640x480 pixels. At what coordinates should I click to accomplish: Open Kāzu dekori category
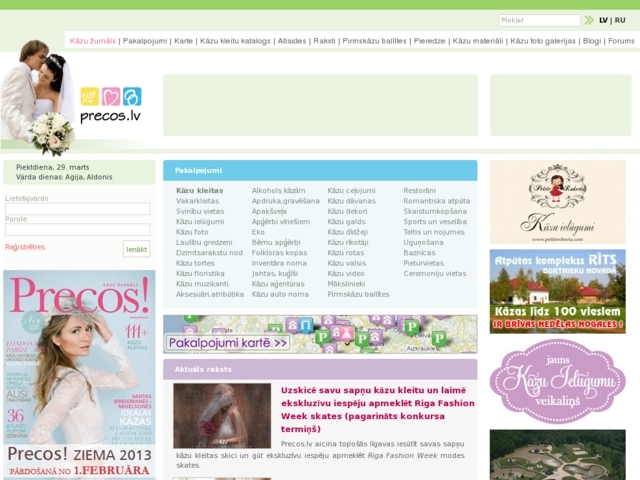(347, 211)
